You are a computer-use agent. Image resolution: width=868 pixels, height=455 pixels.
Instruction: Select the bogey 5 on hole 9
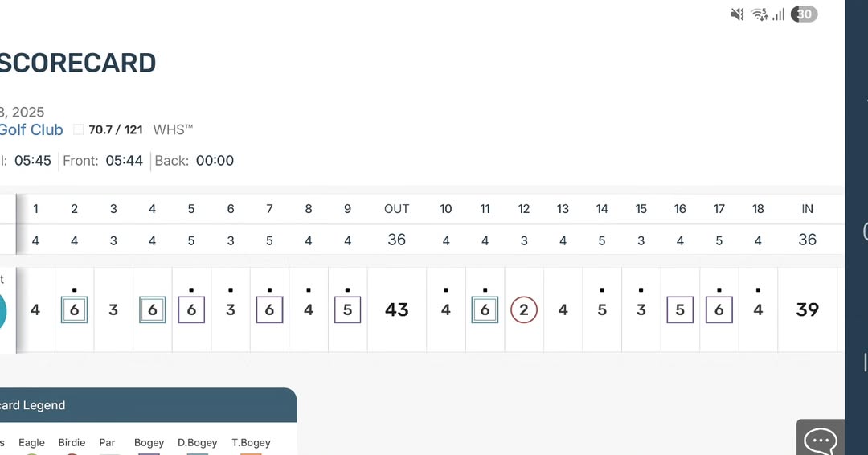click(x=348, y=310)
